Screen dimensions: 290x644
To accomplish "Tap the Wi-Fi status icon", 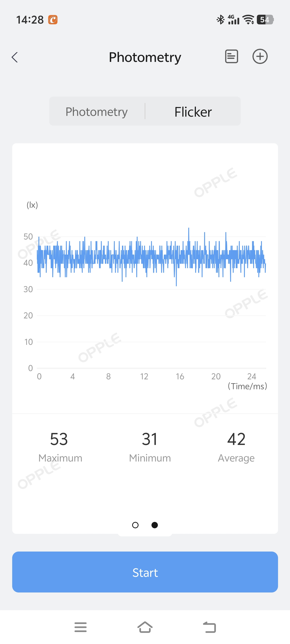I will pos(249,20).
